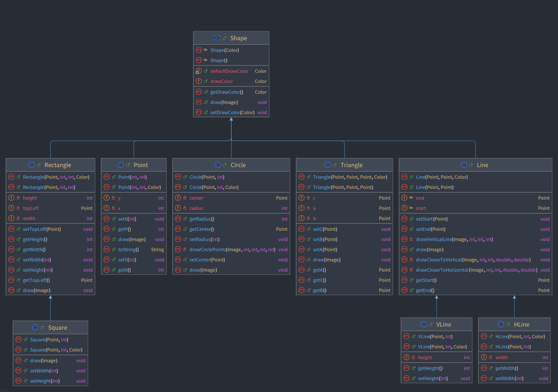Click the toString() method in Point
The height and width of the screenshot is (392, 558).
click(x=128, y=250)
